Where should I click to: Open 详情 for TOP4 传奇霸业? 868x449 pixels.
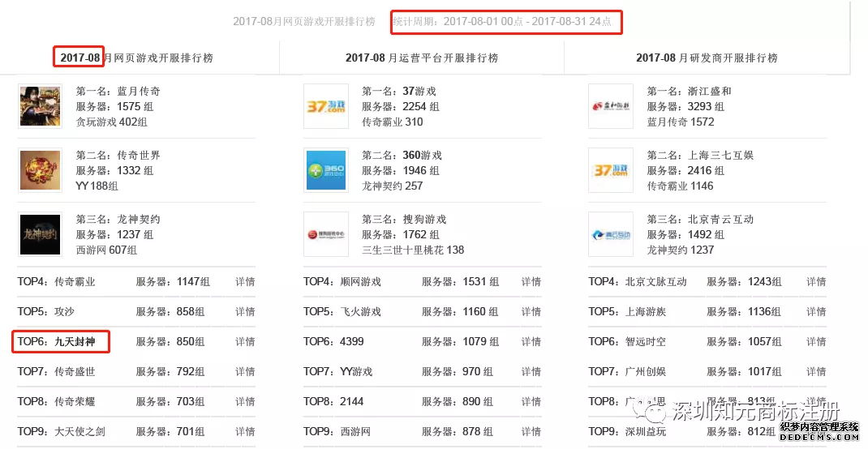point(245,282)
